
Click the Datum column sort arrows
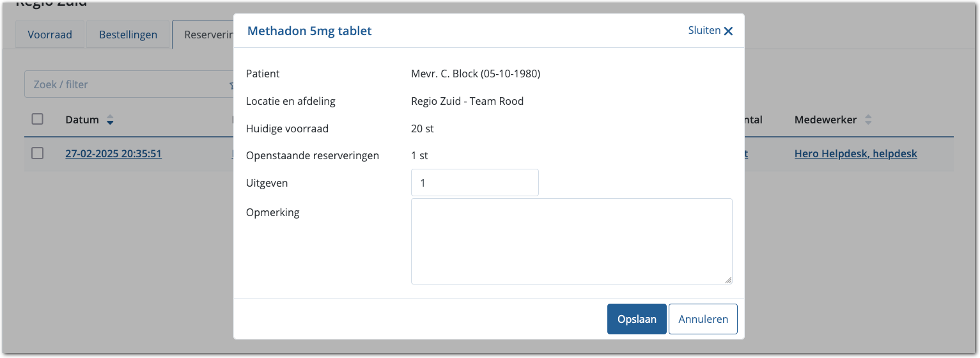click(x=110, y=120)
